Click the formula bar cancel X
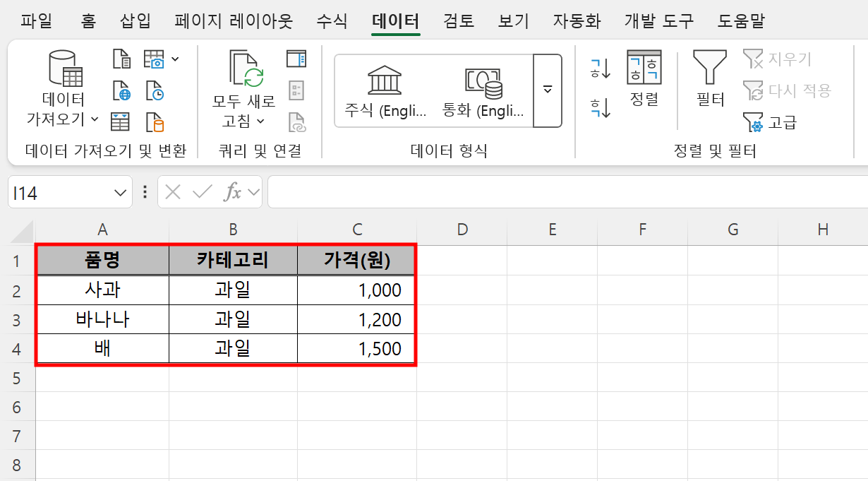Screen dimensions: 868x481 pos(173,192)
